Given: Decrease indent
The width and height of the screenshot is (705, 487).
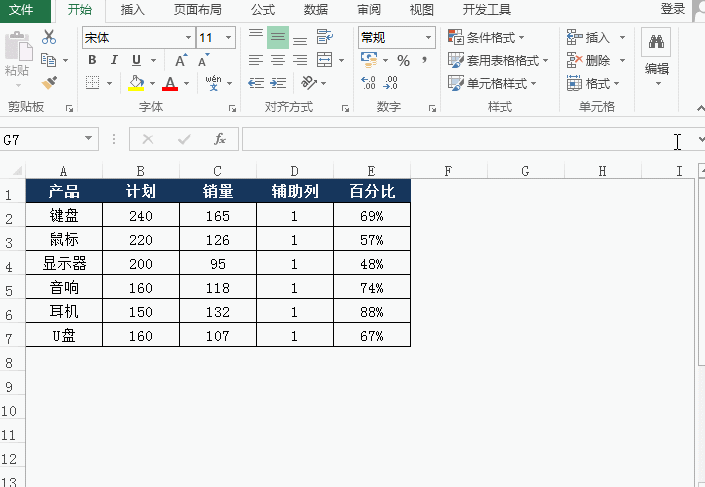Looking at the screenshot, I should [x=256, y=83].
